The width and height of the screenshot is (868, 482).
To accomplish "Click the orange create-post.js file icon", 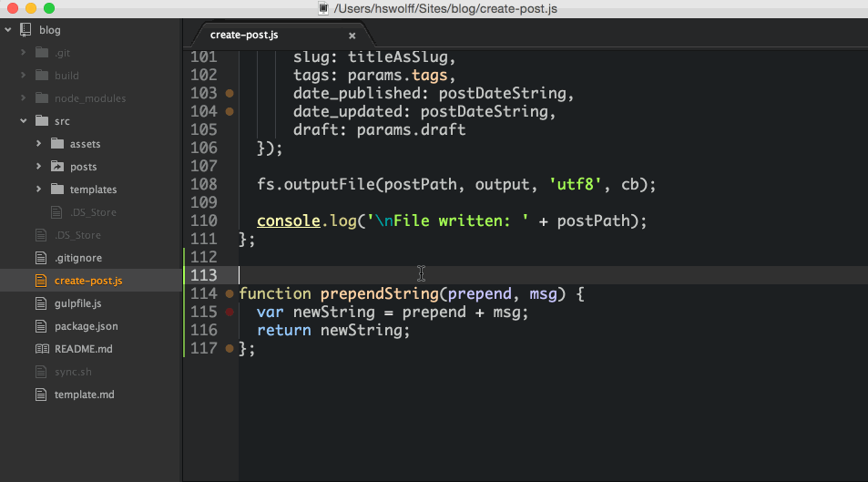I will pyautogui.click(x=41, y=281).
